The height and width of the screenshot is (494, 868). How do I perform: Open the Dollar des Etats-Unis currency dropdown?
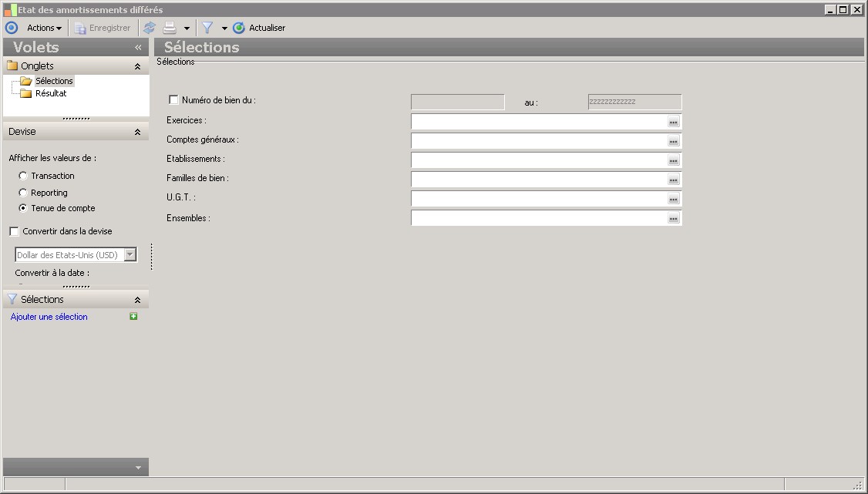coord(130,254)
